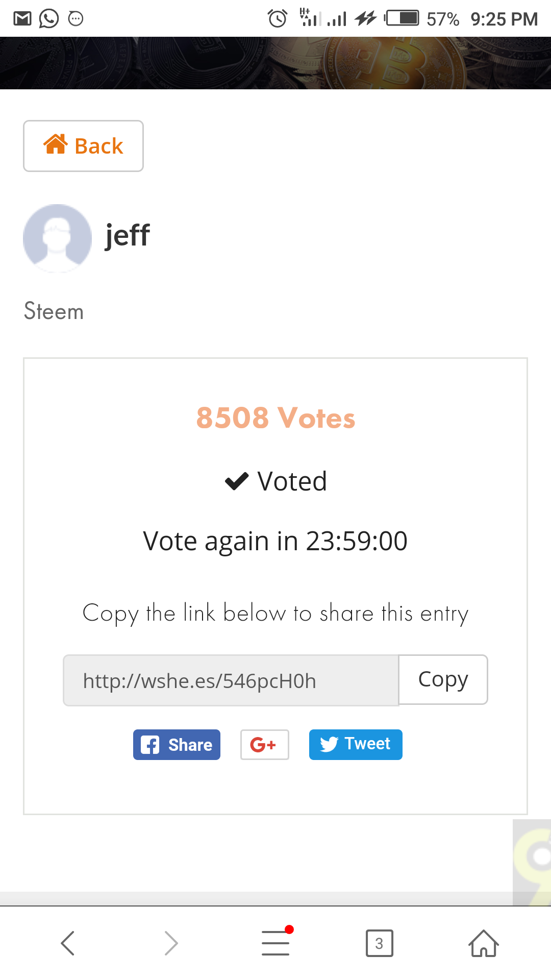Go back with browser back arrow
This screenshot has width=551, height=980.
pos(68,943)
